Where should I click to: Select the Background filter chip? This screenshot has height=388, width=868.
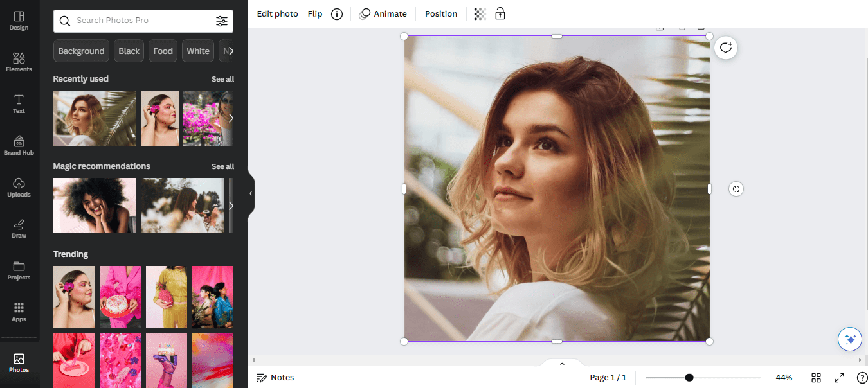(x=81, y=51)
